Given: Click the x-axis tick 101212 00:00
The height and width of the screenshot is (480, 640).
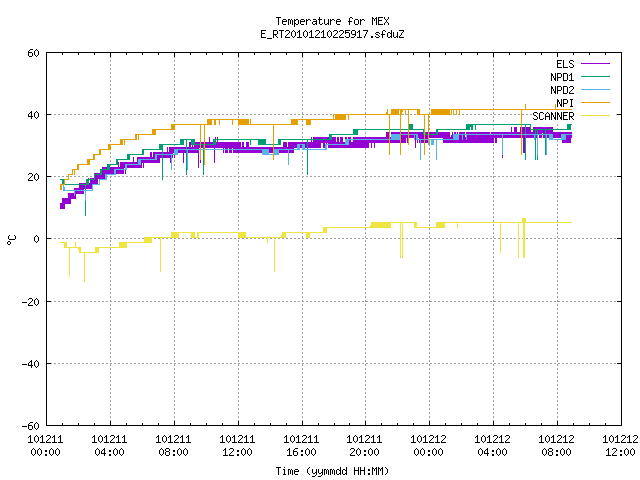Looking at the screenshot, I should [429, 446].
